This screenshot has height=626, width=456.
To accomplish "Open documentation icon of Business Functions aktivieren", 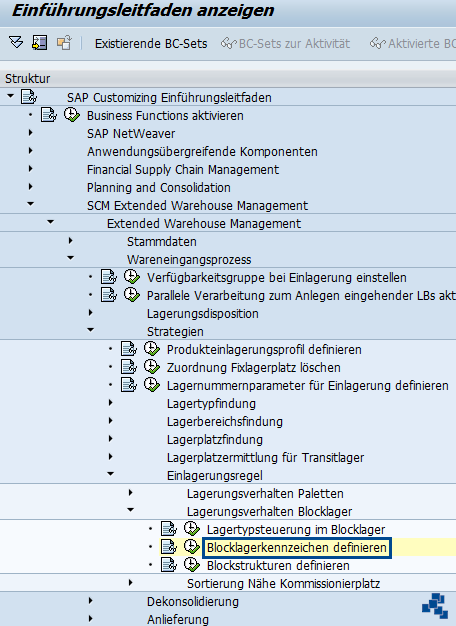I will click(49, 115).
